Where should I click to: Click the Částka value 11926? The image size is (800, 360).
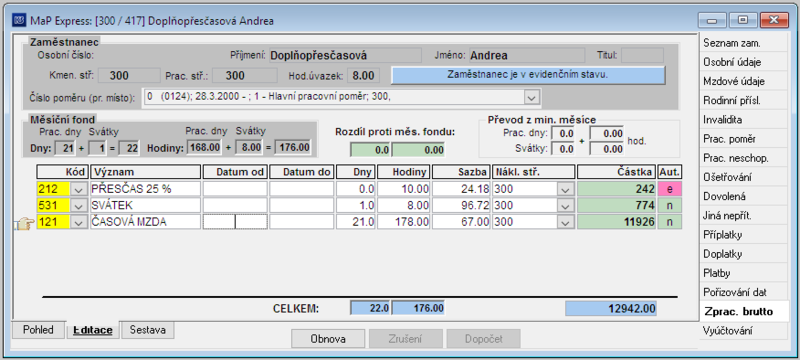point(616,222)
